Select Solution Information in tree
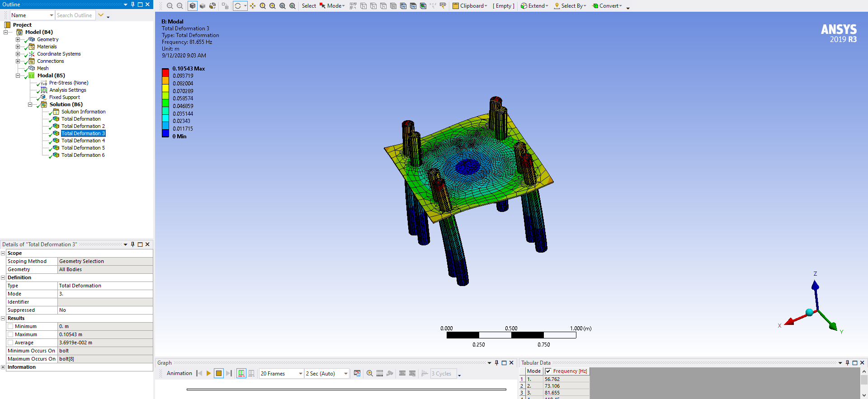The width and height of the screenshot is (868, 399). [x=84, y=112]
